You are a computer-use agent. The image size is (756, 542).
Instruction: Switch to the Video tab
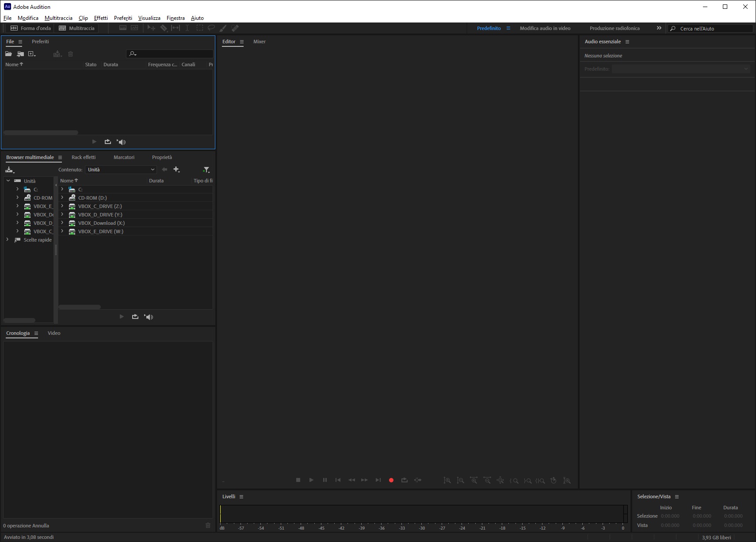(x=54, y=333)
